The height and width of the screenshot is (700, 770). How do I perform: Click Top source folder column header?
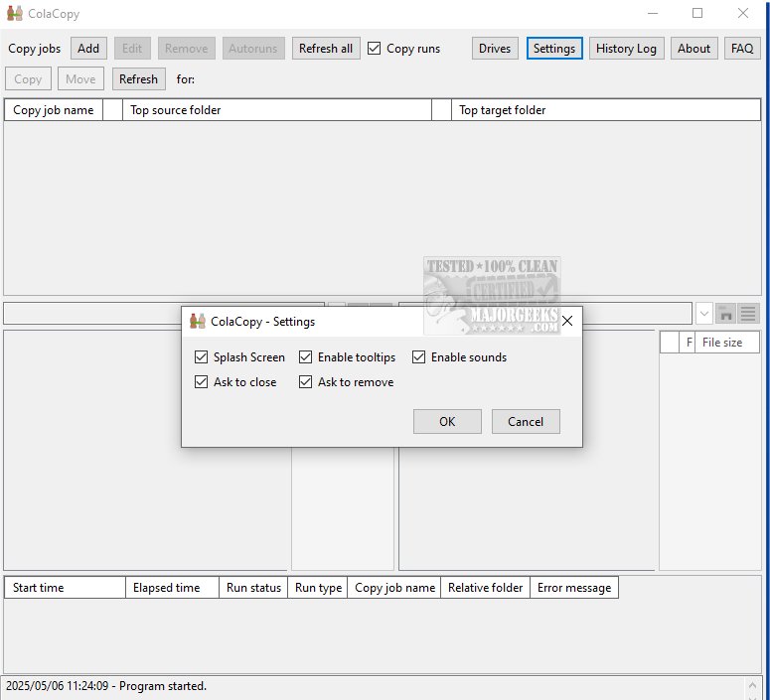[x=277, y=110]
